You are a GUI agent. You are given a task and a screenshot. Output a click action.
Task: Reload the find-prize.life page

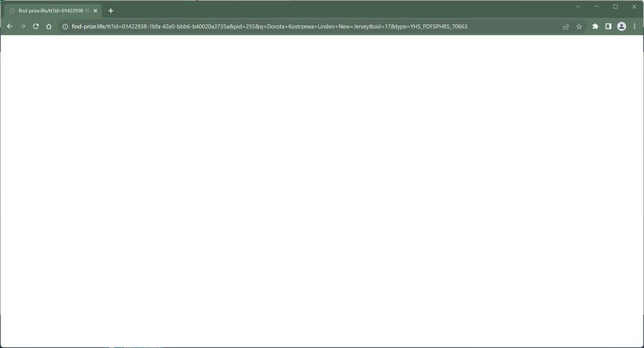[x=36, y=26]
